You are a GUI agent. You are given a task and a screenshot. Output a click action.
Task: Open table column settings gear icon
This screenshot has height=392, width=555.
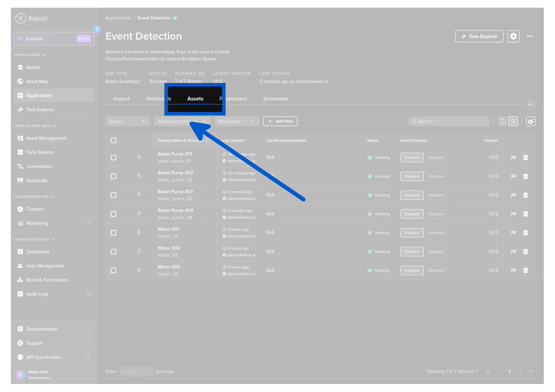[531, 121]
